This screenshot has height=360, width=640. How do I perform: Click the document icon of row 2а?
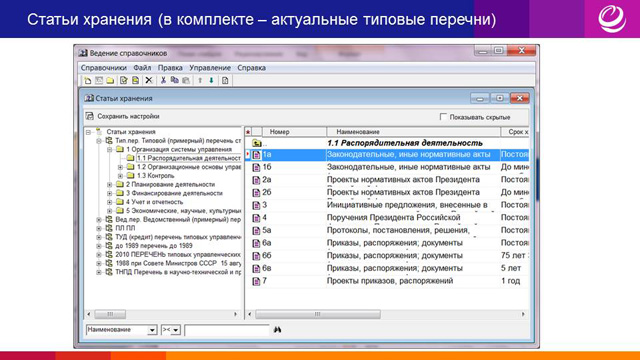point(256,180)
